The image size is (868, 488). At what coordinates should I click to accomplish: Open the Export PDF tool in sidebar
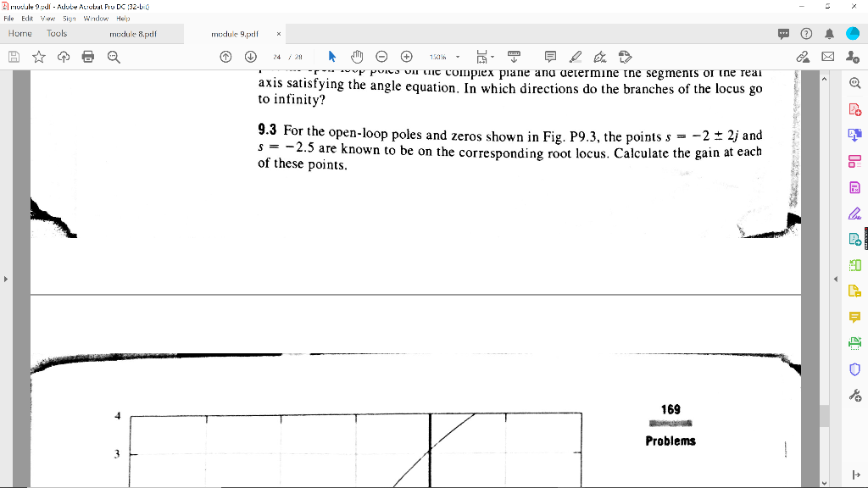(856, 136)
